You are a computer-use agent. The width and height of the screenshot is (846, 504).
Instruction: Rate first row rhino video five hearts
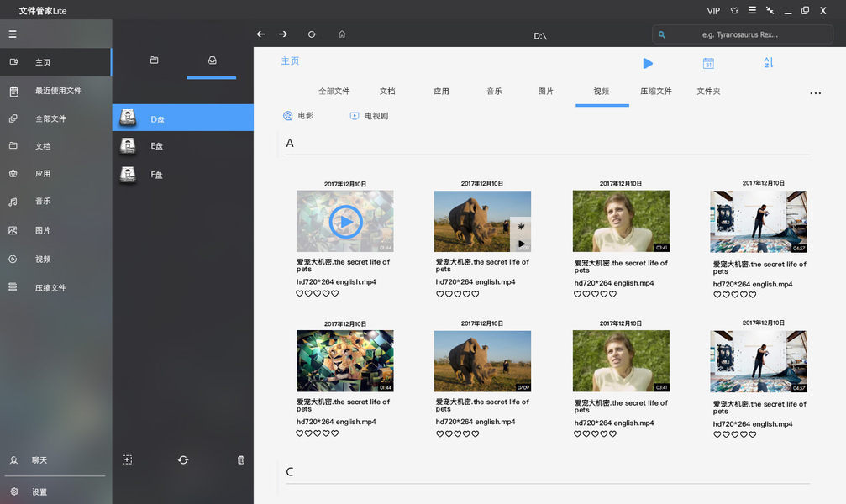[475, 294]
